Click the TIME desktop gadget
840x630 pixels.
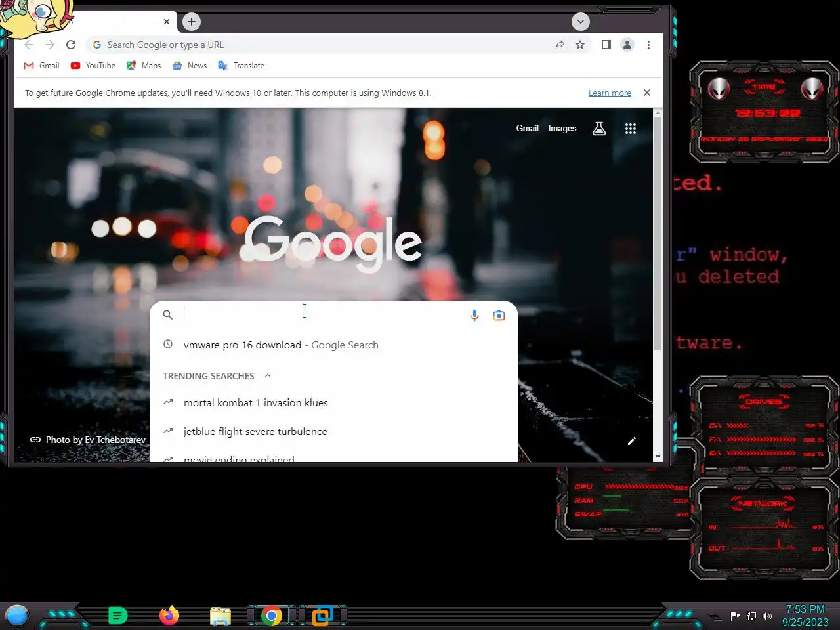click(765, 112)
